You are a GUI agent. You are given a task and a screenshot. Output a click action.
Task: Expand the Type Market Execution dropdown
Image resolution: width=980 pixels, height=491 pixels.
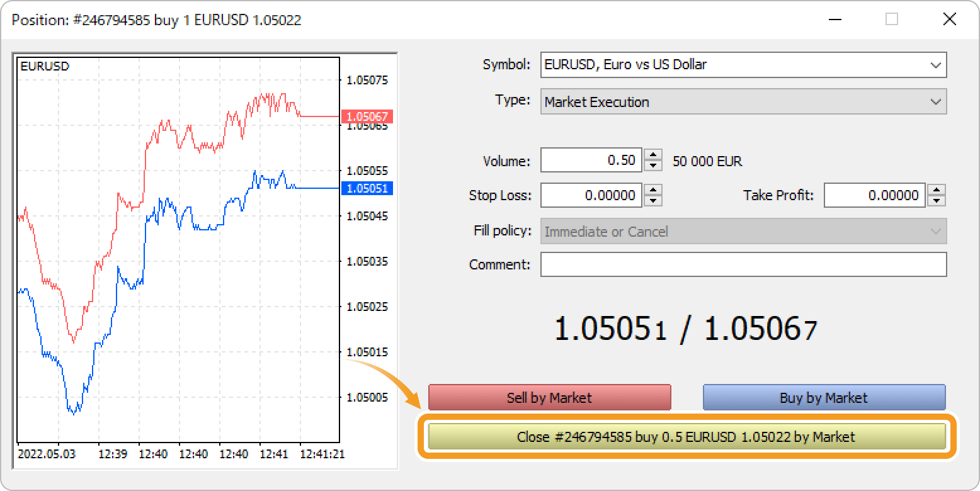[x=743, y=101]
